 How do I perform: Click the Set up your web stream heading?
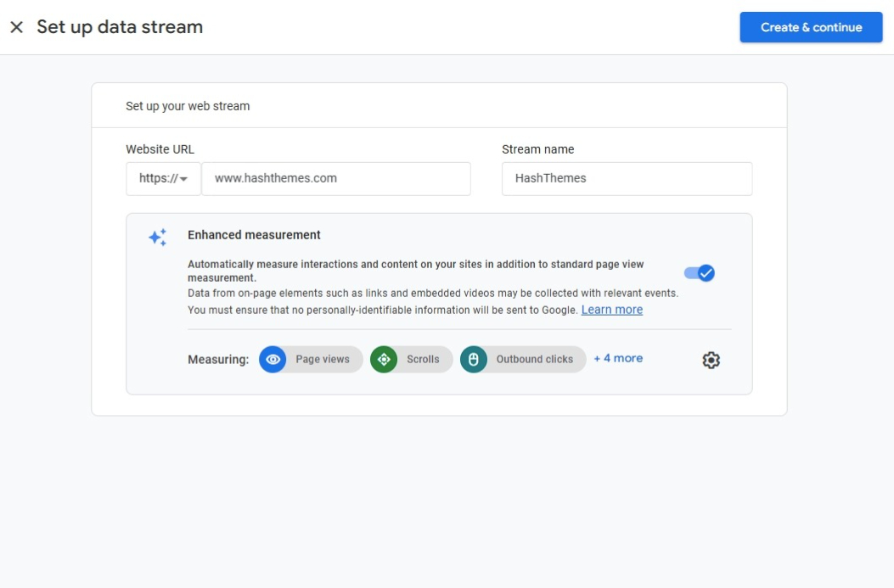(x=188, y=106)
